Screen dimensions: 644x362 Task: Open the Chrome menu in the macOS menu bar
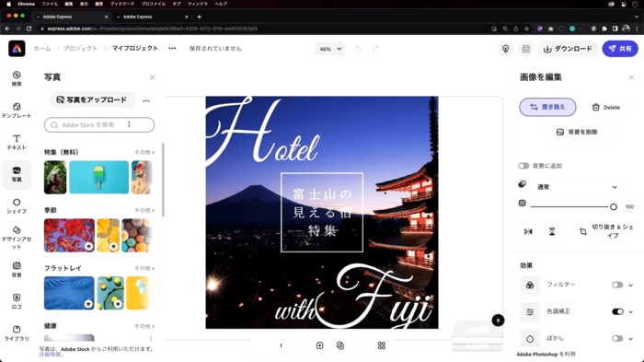click(x=26, y=4)
